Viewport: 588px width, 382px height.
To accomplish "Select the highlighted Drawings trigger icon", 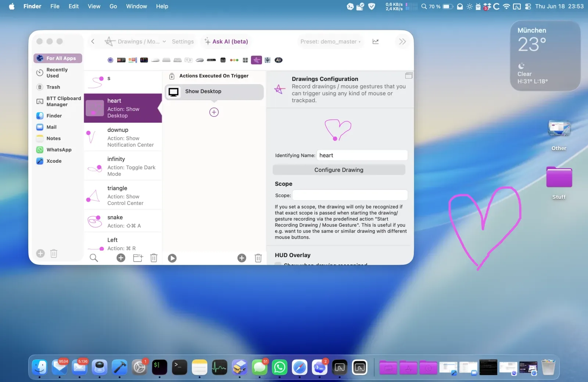I will pyautogui.click(x=257, y=60).
